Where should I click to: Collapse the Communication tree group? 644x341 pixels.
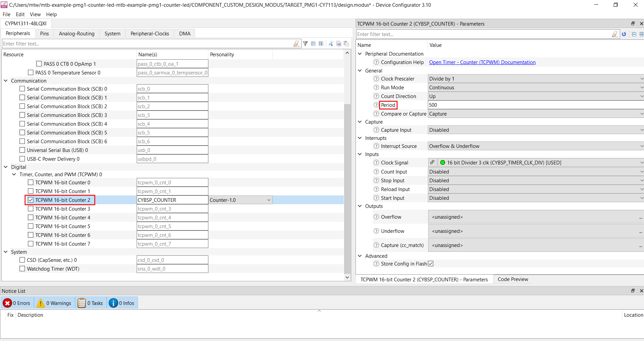point(6,81)
